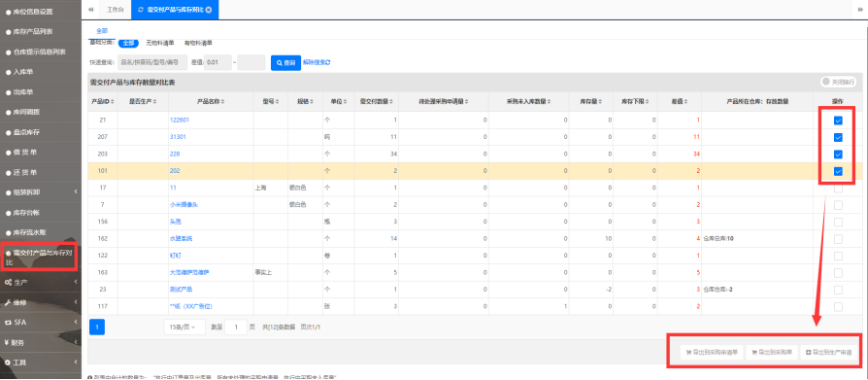Check the box for 测试产品 row
The image size is (868, 380).
coord(838,290)
